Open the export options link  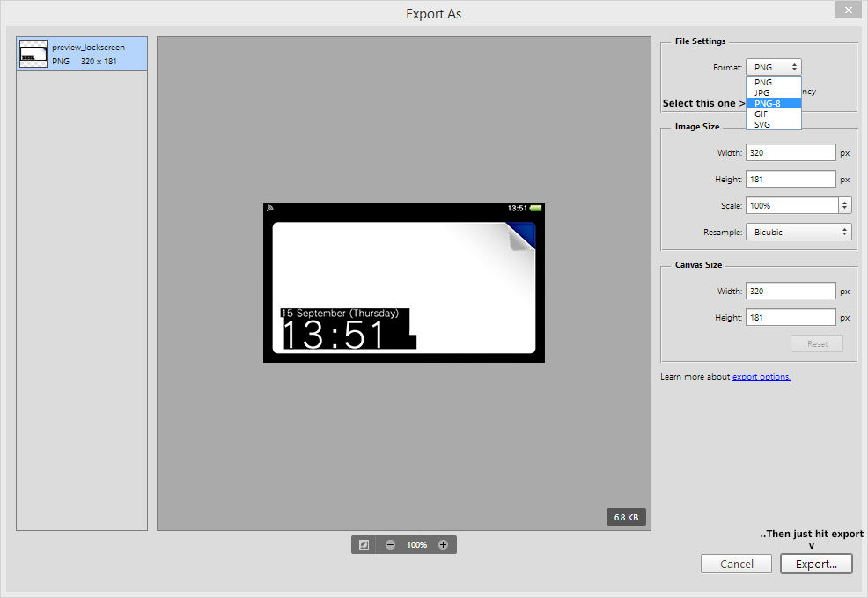pos(761,377)
